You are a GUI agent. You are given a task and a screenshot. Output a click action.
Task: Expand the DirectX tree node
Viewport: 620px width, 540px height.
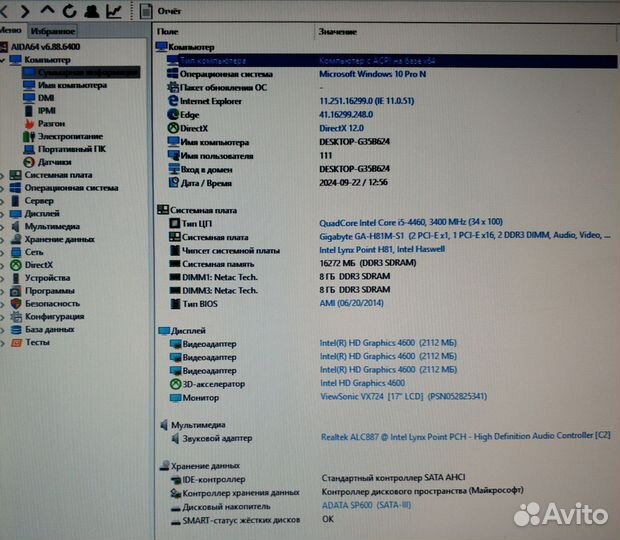2,265
